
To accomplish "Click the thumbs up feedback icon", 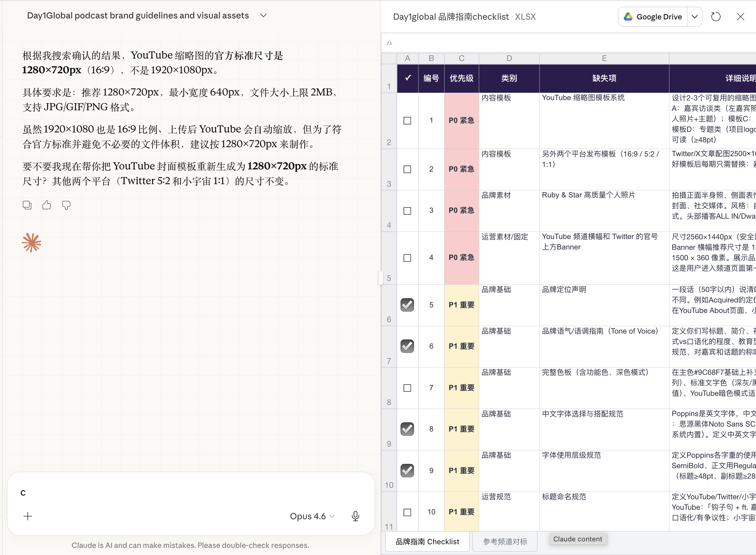I will pyautogui.click(x=47, y=205).
